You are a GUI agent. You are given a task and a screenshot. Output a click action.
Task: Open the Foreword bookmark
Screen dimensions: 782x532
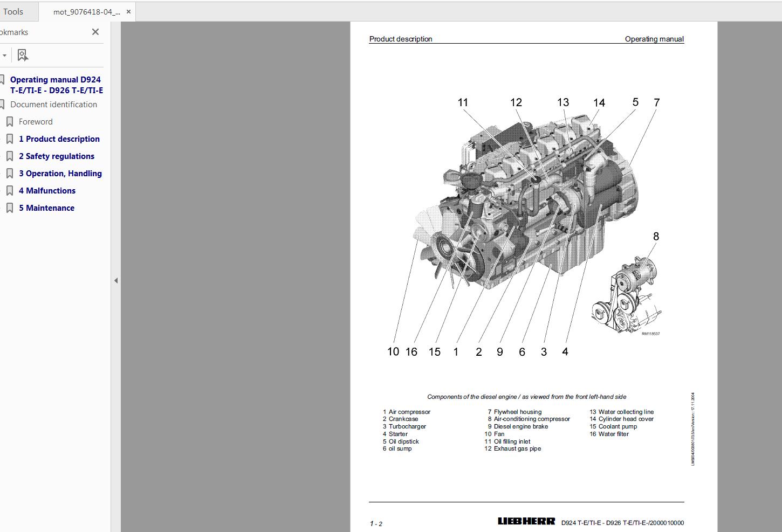tap(36, 121)
